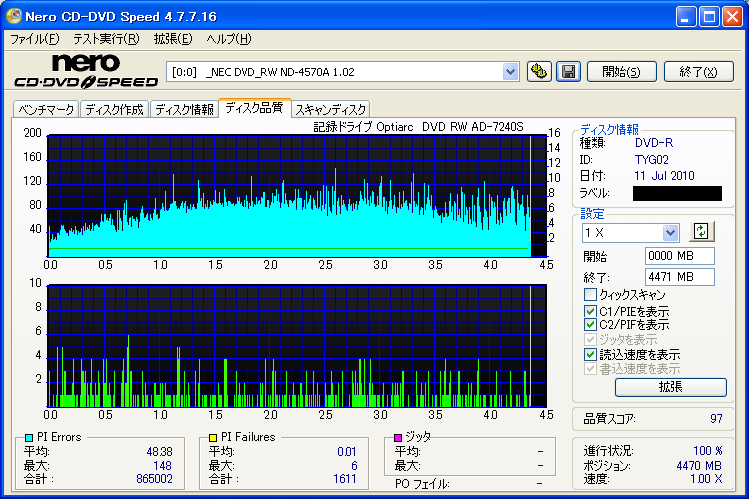Click the speed value 1.00 X

click(706, 478)
